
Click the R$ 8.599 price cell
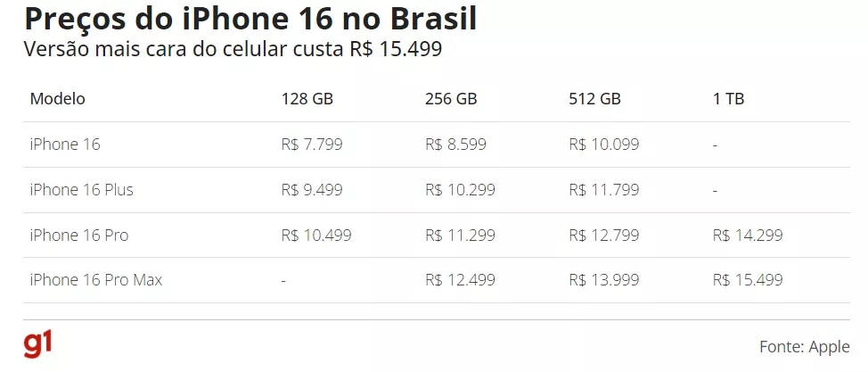456,145
